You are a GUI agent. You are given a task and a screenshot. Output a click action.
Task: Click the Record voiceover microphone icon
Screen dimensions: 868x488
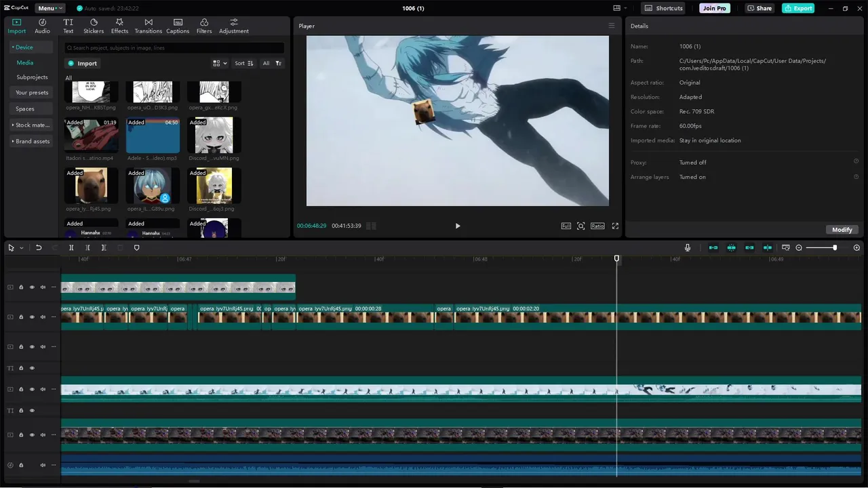click(688, 248)
